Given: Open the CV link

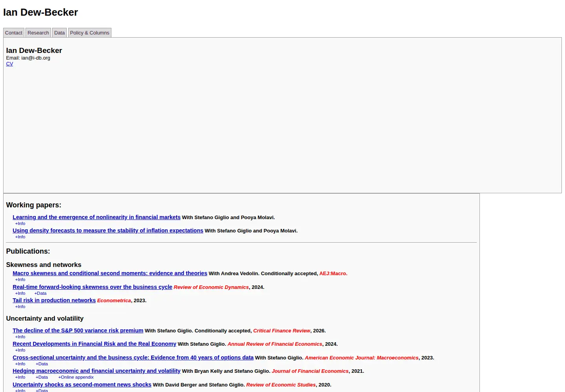Looking at the screenshot, I should (x=9, y=64).
